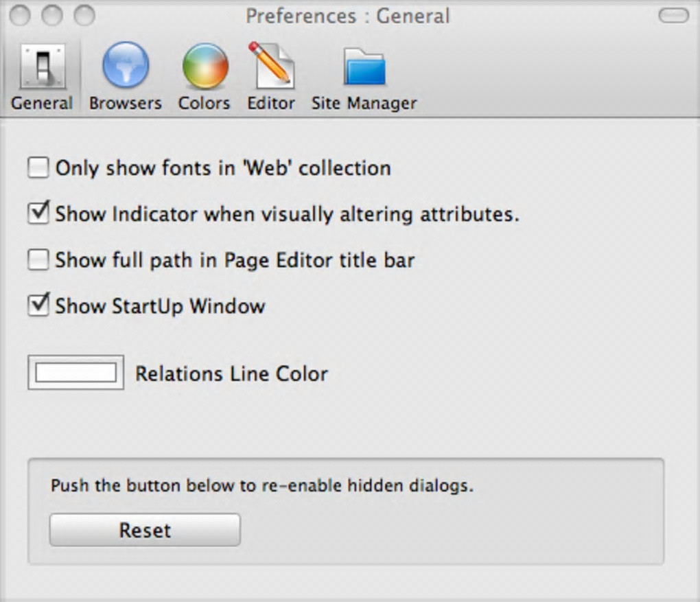The height and width of the screenshot is (602, 700).
Task: Click the 'Preferences : General' window title
Action: (x=348, y=16)
